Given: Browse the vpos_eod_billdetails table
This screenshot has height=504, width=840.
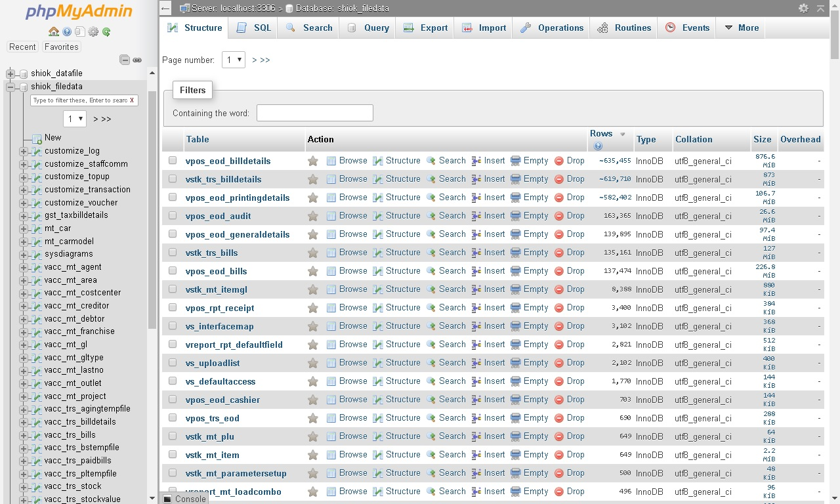Looking at the screenshot, I should (x=347, y=161).
